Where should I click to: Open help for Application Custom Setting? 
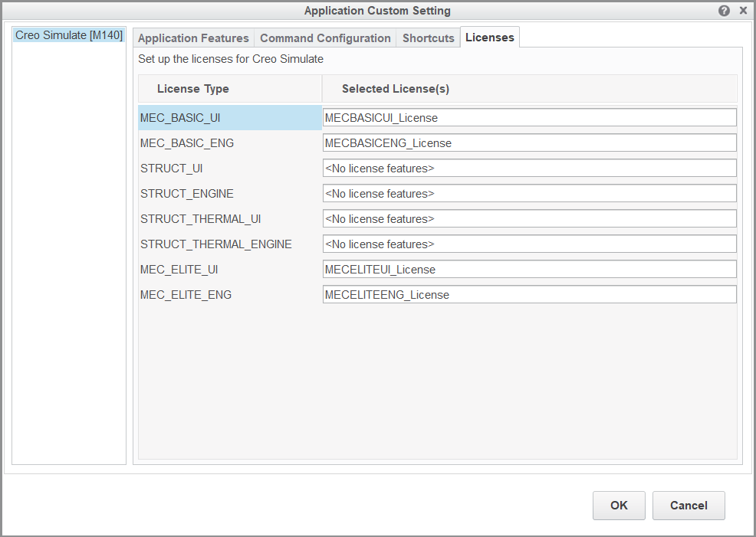click(x=725, y=11)
